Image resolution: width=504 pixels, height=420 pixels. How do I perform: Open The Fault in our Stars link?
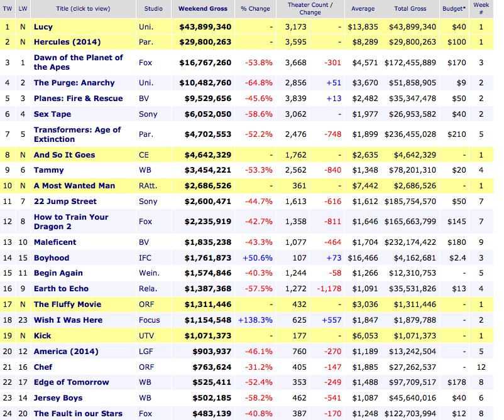click(78, 414)
